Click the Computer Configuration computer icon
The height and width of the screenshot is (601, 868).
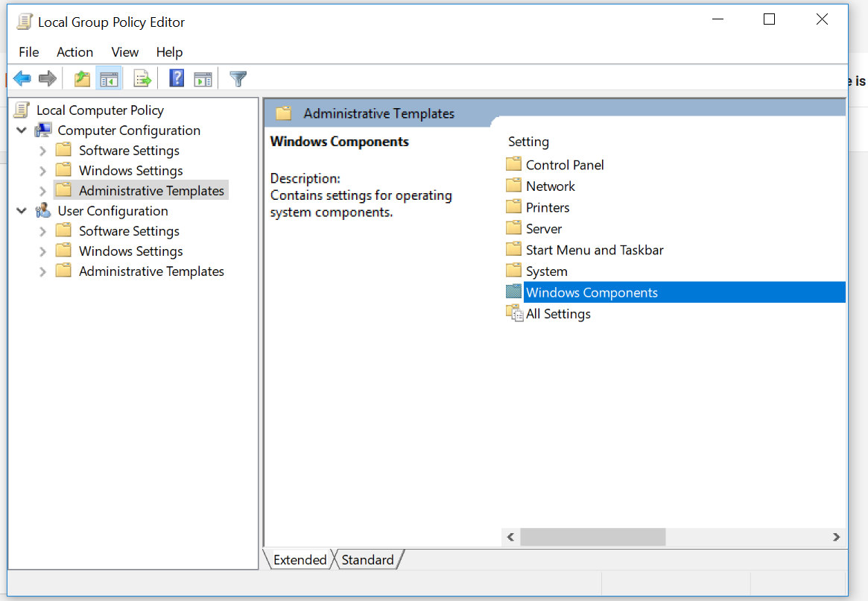[43, 130]
